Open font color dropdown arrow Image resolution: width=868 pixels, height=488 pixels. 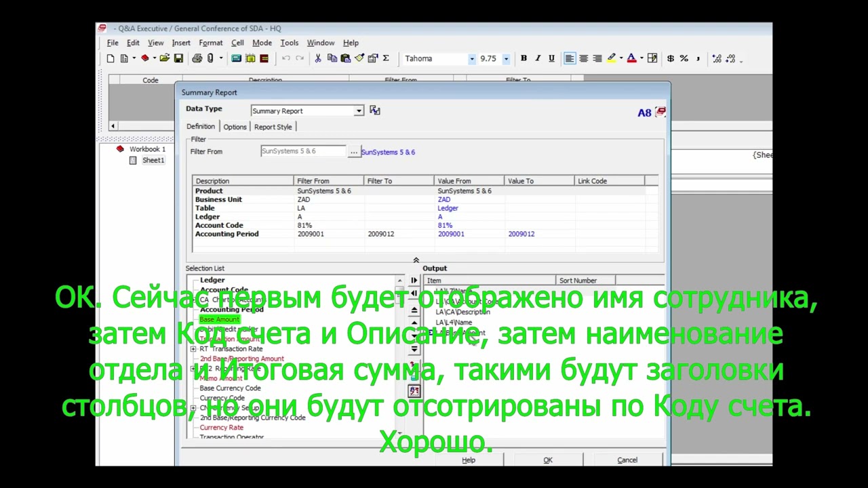[642, 58]
